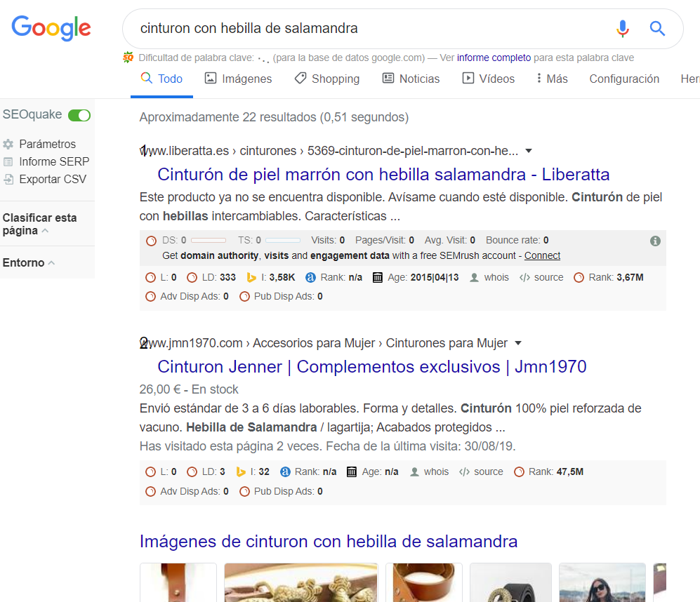Image resolution: width=700 pixels, height=602 pixels.
Task: Click SEMrush Rank 47,5M icon
Action: 519,471
